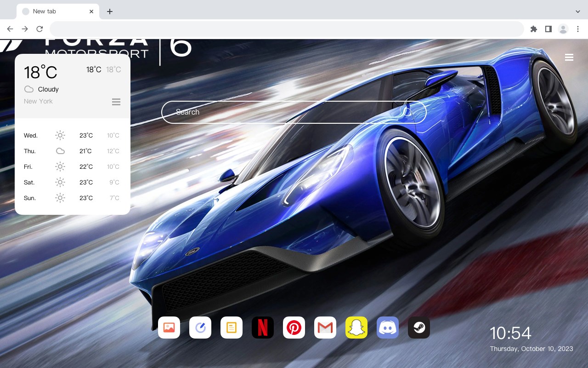Click Friday's 22°C high temperature
The image size is (588, 368).
86,167
